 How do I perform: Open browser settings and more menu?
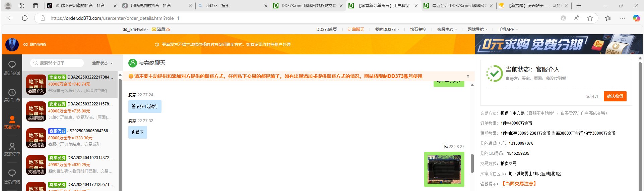coord(622,18)
